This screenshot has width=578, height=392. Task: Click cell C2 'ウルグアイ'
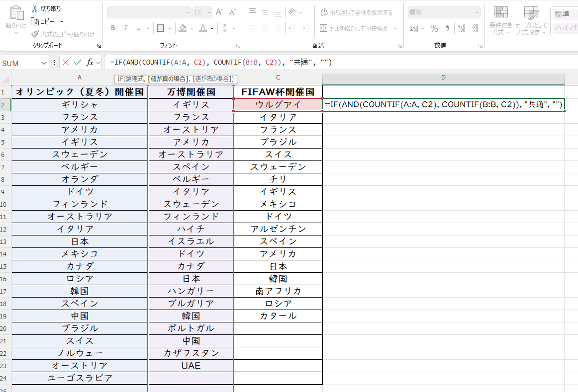point(278,104)
